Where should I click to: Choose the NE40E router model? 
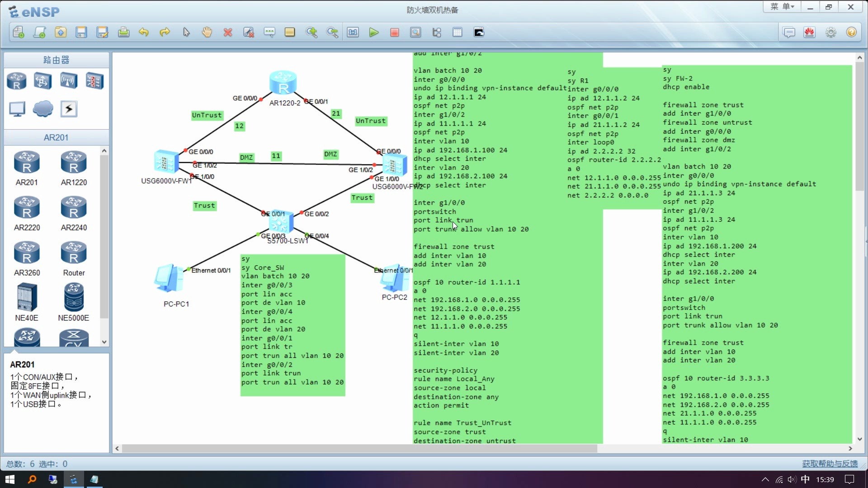pos(27,302)
